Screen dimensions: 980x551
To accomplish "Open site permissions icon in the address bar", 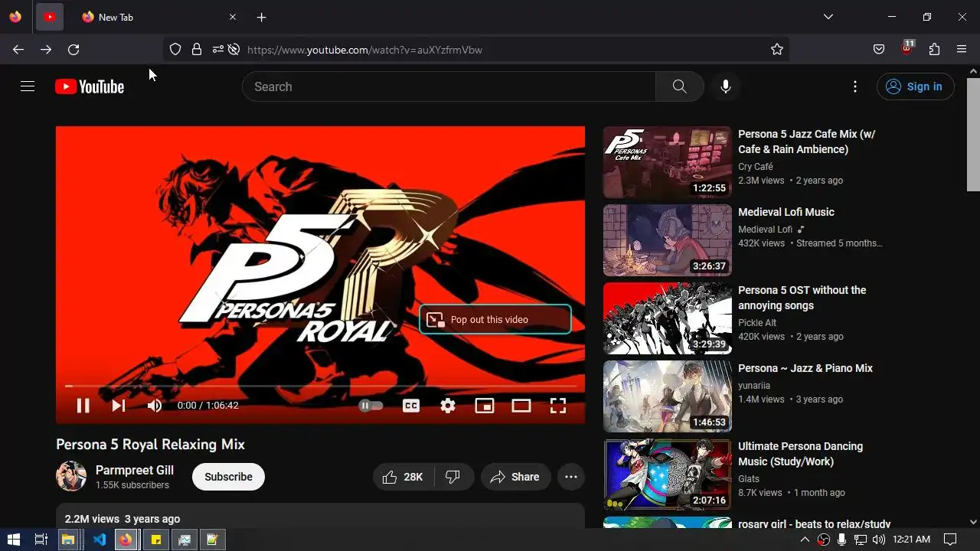I will click(x=218, y=50).
